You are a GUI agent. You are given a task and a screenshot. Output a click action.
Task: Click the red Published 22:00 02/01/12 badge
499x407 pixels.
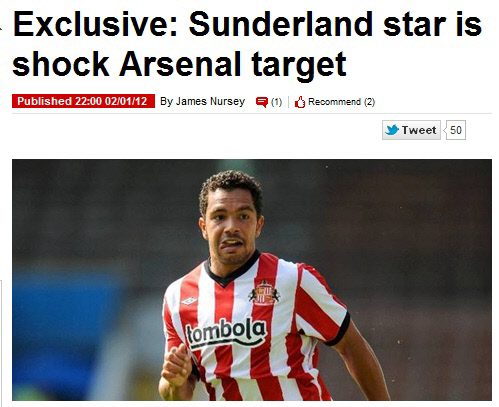[83, 101]
